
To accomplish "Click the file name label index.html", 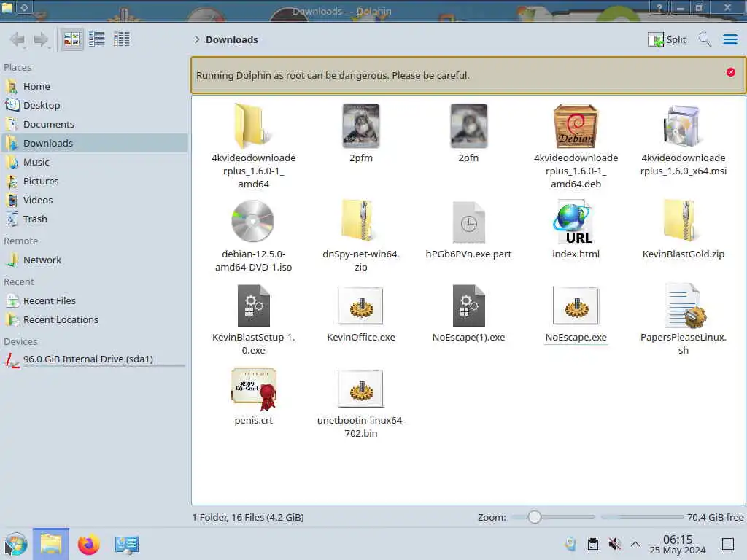I will (576, 254).
